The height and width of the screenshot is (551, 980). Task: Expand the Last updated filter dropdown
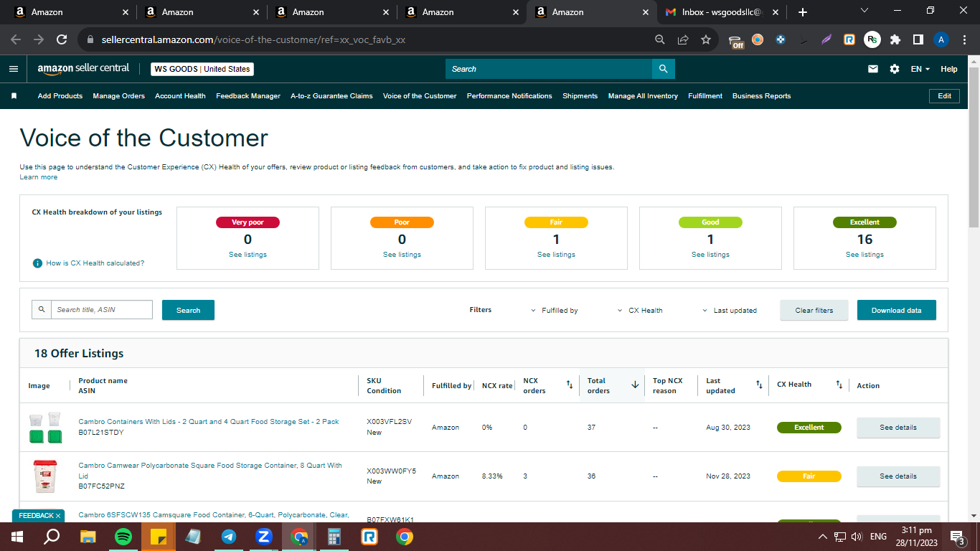pos(730,311)
